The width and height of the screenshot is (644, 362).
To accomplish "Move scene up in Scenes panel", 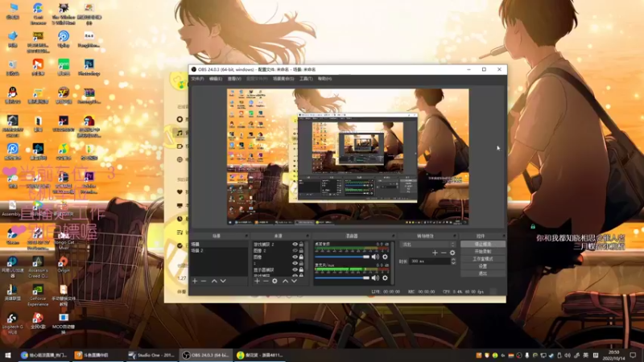I will 214,281.
